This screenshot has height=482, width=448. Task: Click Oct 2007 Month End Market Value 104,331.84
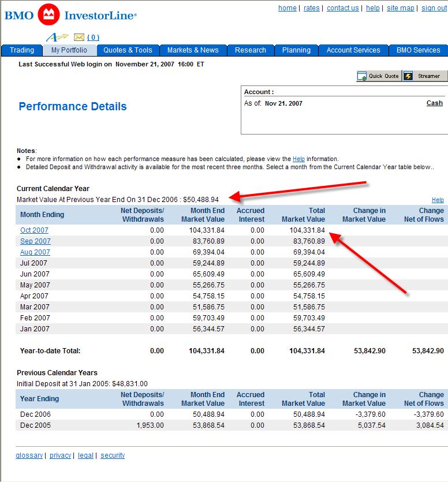tap(207, 230)
